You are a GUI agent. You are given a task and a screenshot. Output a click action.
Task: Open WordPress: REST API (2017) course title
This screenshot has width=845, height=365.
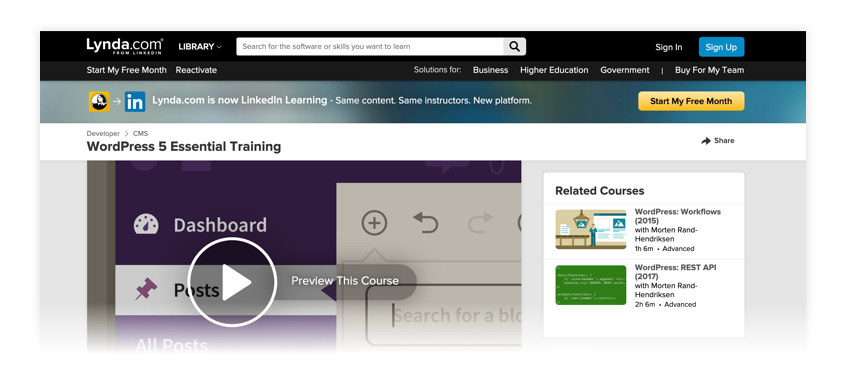(x=675, y=272)
